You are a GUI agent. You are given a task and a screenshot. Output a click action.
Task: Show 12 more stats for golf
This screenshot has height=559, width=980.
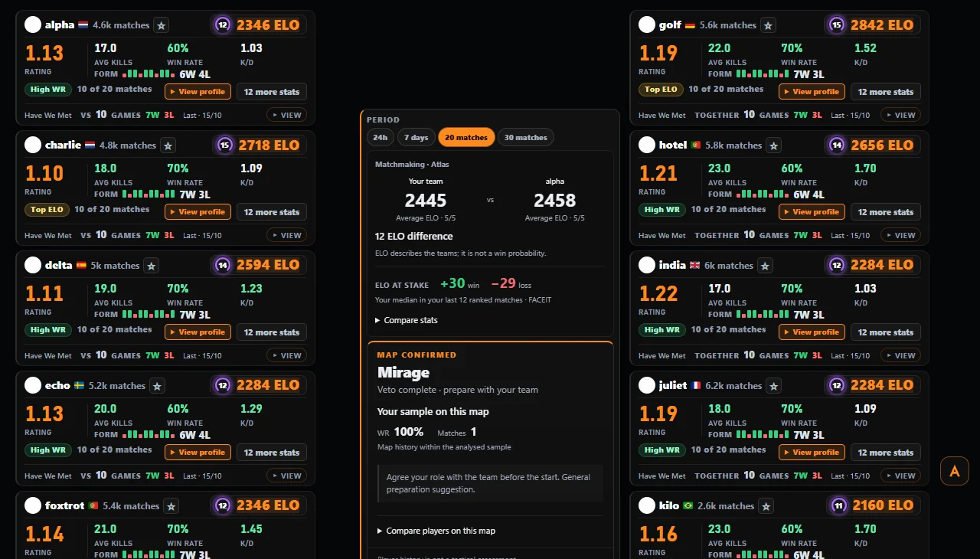coord(886,92)
